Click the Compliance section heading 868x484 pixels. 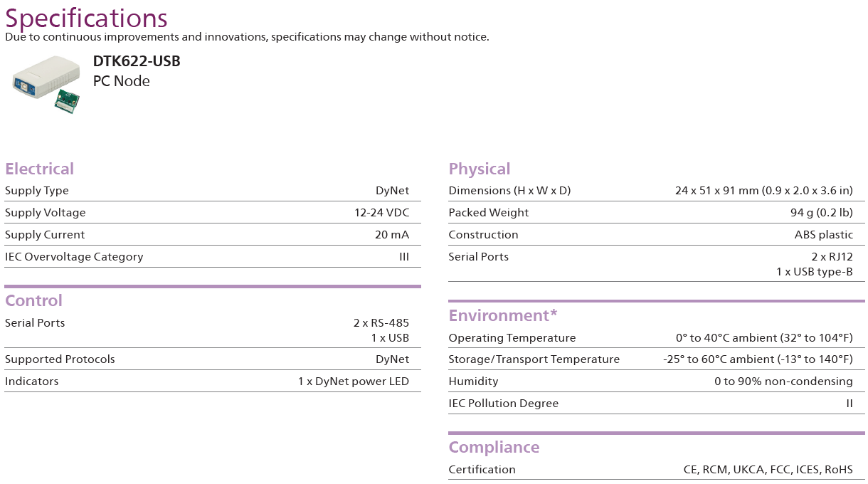pos(494,447)
